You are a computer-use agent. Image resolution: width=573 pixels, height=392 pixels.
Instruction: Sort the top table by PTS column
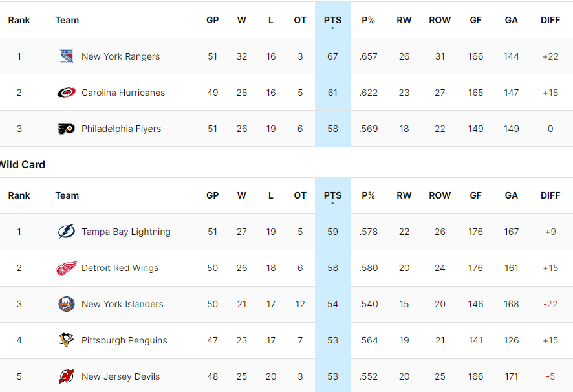[332, 20]
